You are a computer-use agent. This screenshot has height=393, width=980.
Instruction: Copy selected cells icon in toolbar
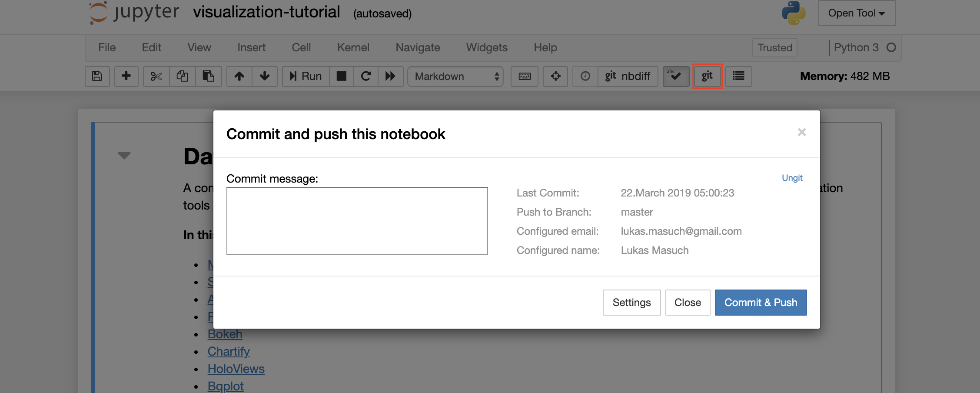click(182, 76)
